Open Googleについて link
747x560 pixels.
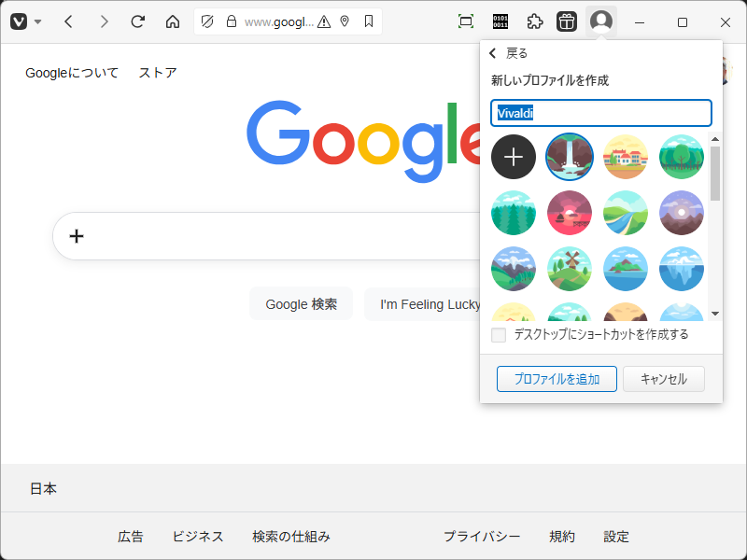click(72, 73)
